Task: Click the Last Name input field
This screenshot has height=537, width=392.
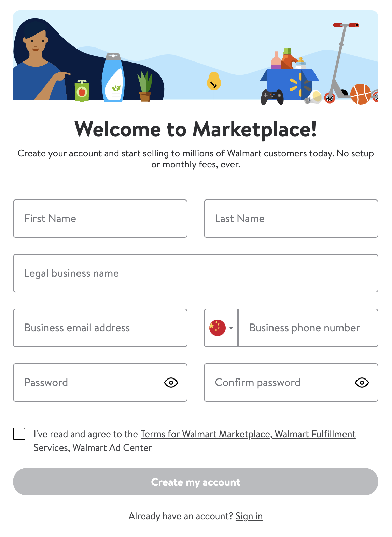Action: tap(291, 218)
